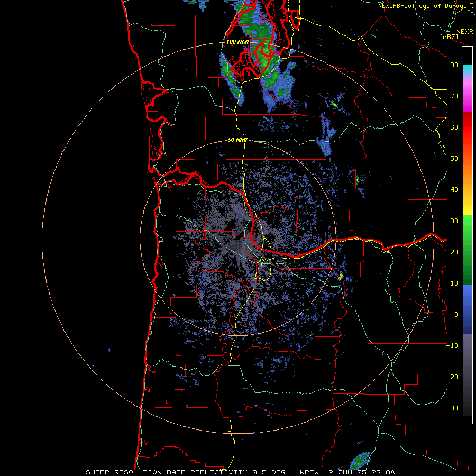Click the 70 value on the dBZ scale
The image size is (476, 476).
[x=454, y=96]
